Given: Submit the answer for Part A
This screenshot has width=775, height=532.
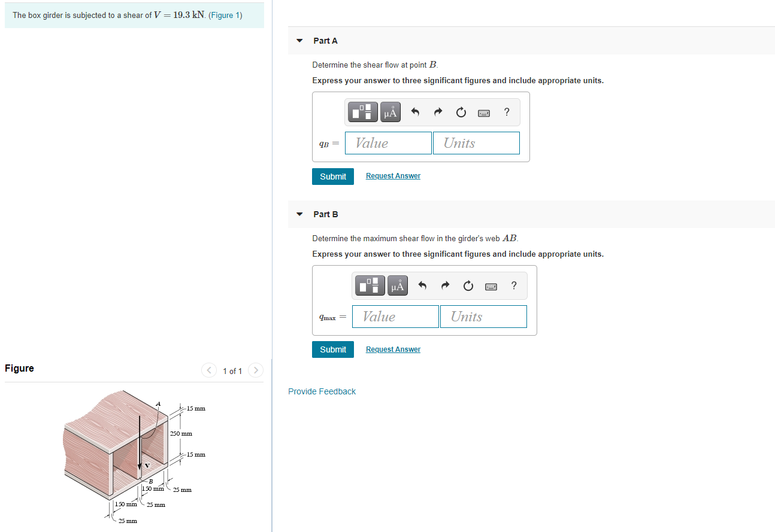Looking at the screenshot, I should pyautogui.click(x=332, y=176).
